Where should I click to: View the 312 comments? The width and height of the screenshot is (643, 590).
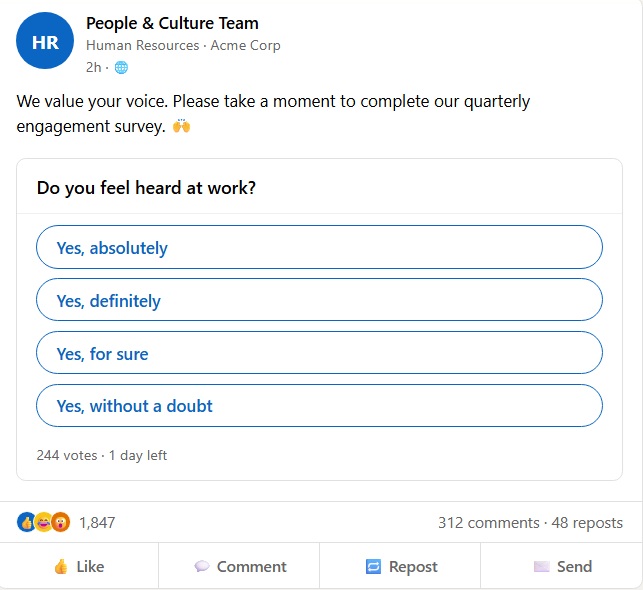pyautogui.click(x=488, y=522)
